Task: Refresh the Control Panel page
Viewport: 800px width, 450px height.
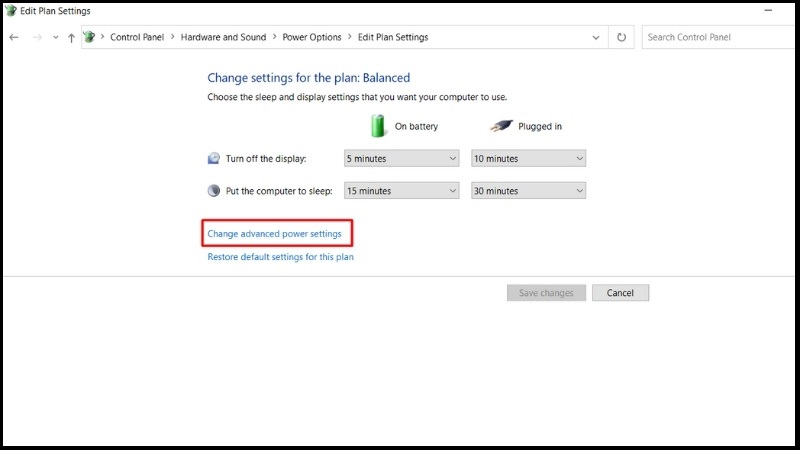Action: click(621, 37)
